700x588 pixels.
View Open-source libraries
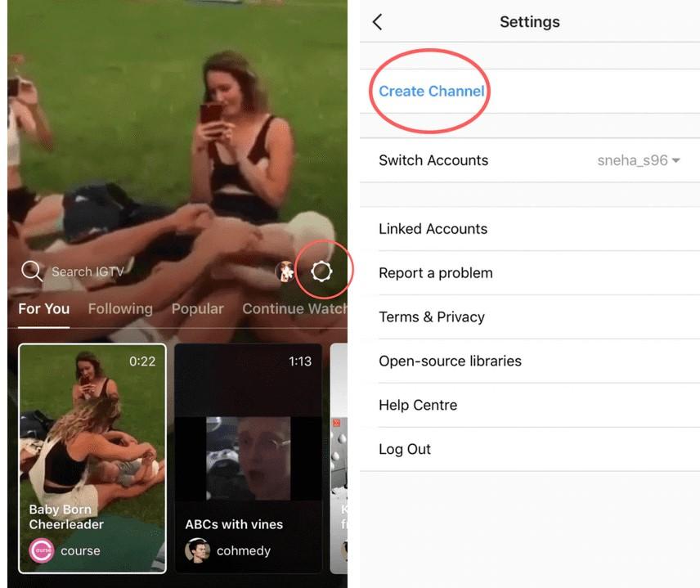click(x=530, y=361)
